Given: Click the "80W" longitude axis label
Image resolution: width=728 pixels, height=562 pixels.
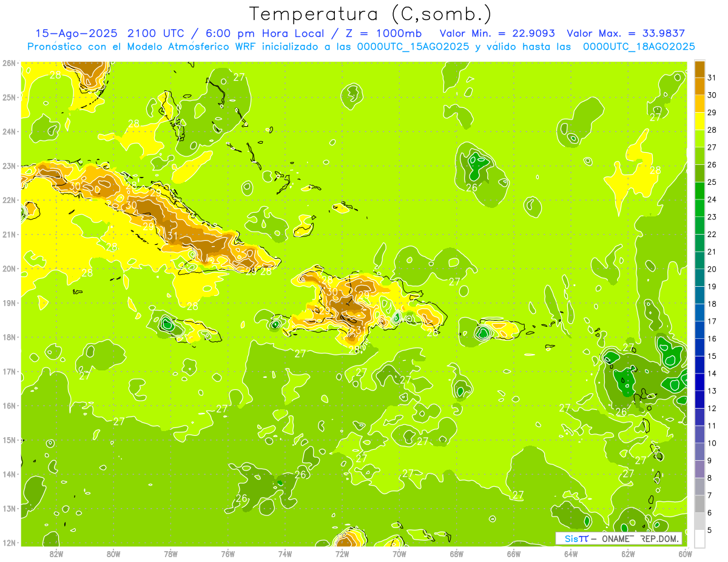Looking at the screenshot, I should [x=113, y=554].
